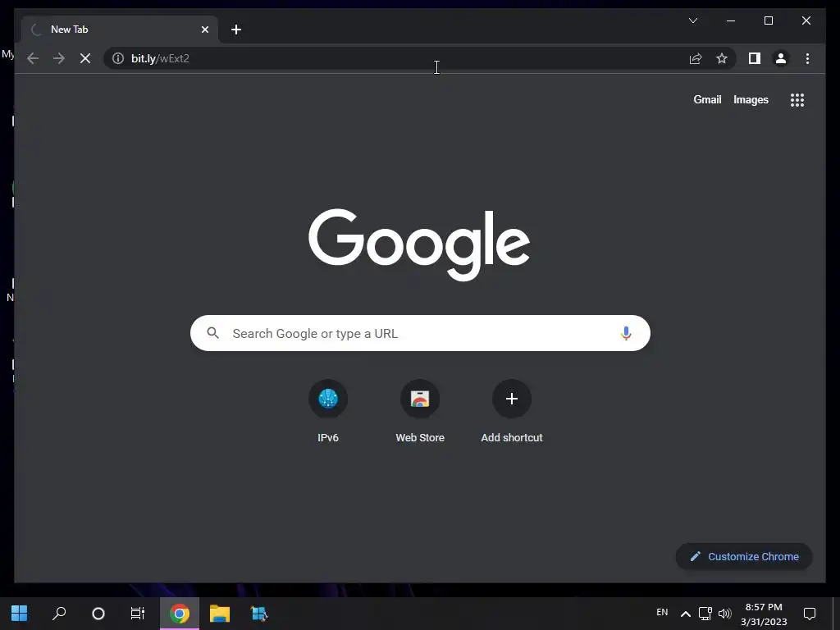The image size is (840, 630).
Task: Focus the Search Google or type a URL box
Action: click(420, 333)
